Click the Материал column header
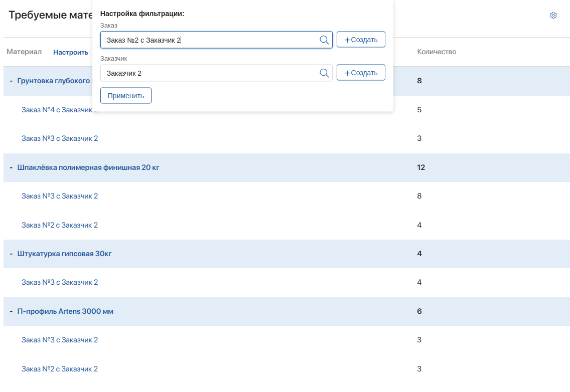 24,52
